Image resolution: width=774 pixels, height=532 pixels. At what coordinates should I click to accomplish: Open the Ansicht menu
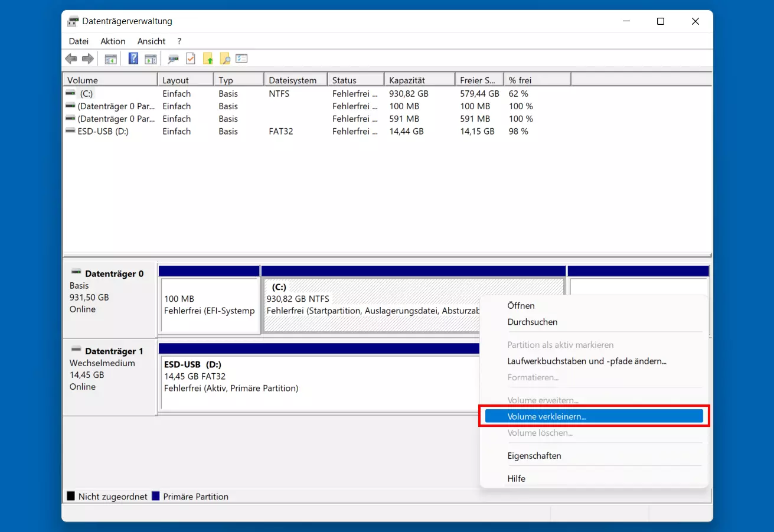pos(151,41)
